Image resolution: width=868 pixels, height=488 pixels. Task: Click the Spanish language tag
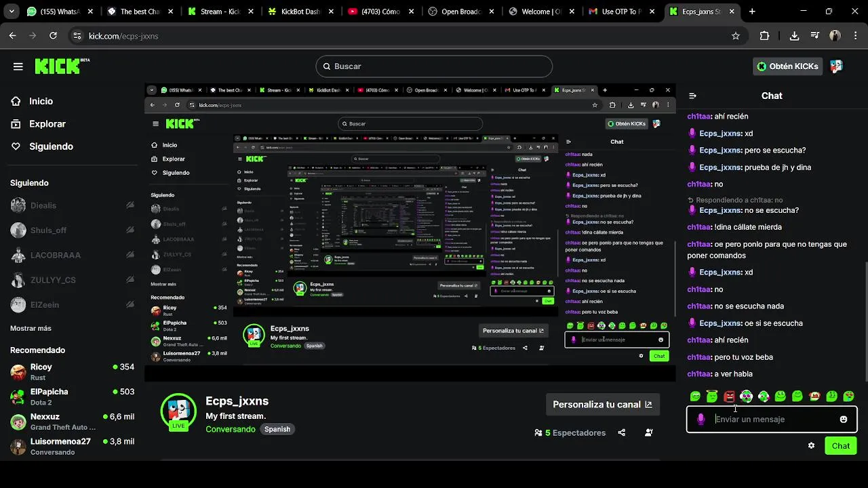click(277, 429)
